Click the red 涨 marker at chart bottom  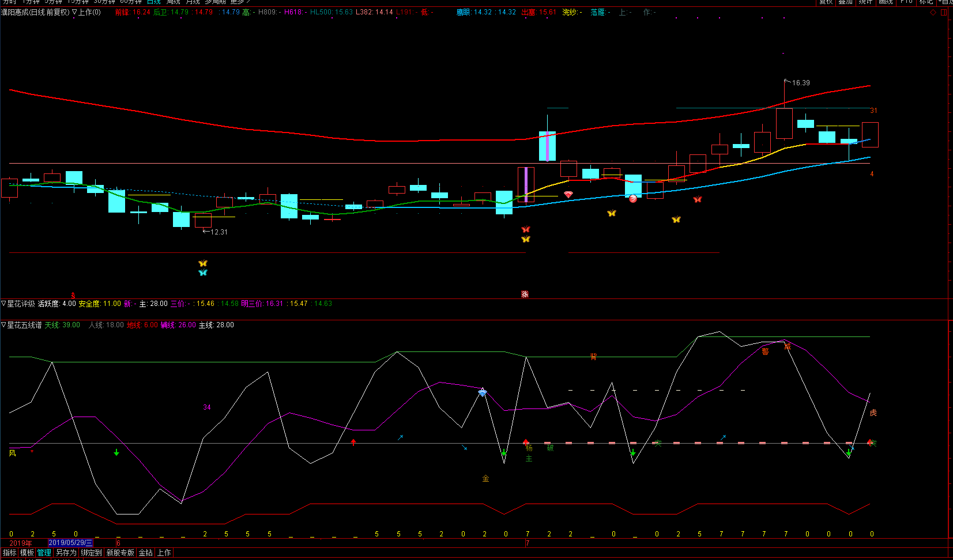tap(525, 294)
